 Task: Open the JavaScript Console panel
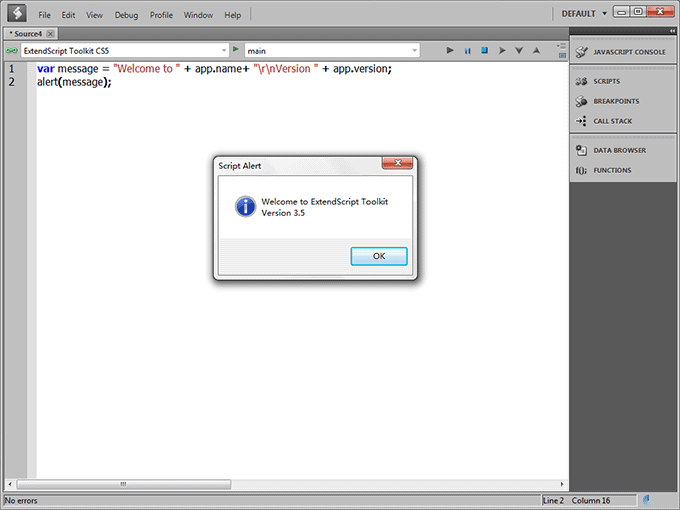(x=623, y=52)
